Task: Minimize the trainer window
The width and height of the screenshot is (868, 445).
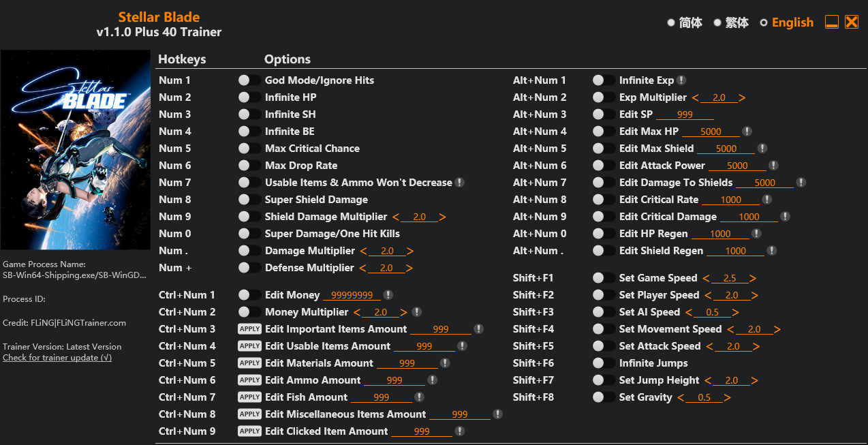Action: 832,22
